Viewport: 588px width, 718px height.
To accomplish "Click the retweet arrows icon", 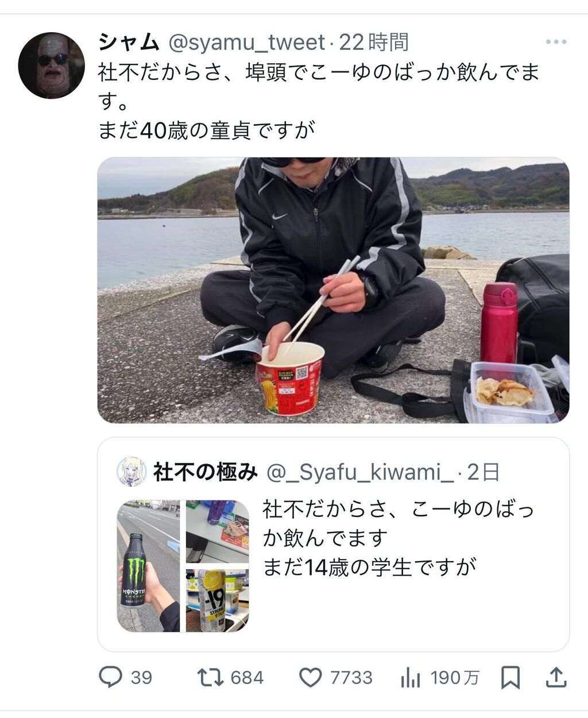I will [210, 677].
